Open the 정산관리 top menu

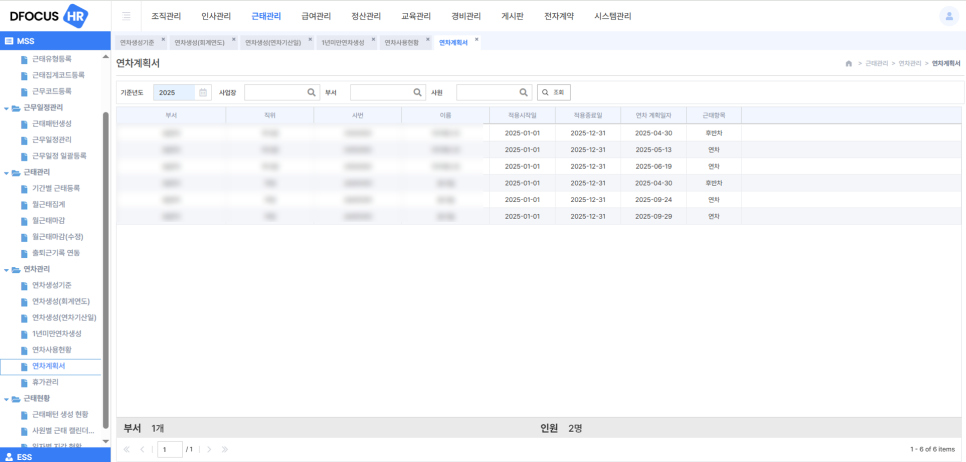coord(366,17)
